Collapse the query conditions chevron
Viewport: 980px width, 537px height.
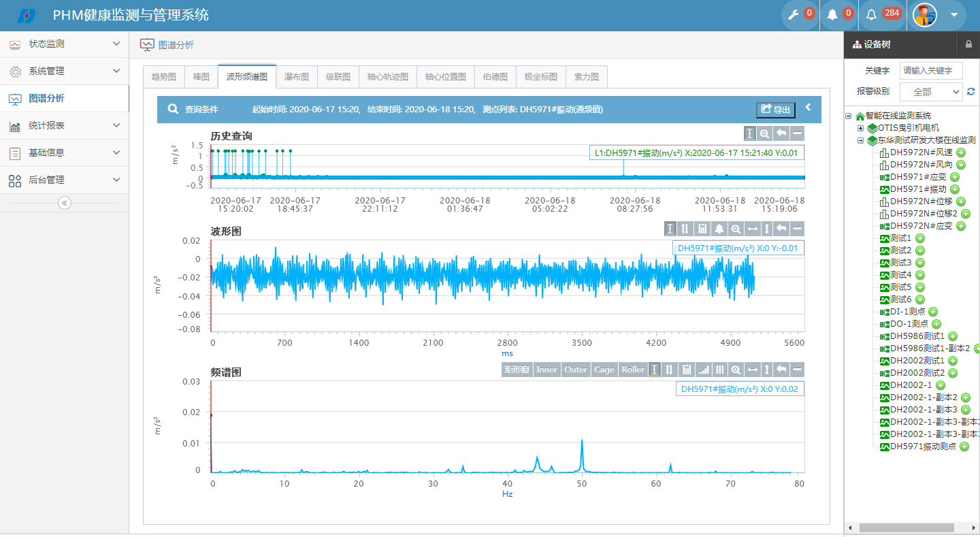(808, 108)
